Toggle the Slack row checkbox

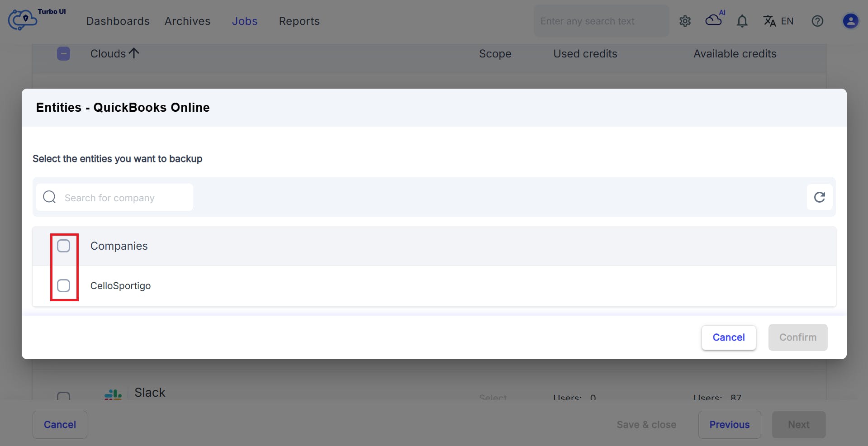63,396
